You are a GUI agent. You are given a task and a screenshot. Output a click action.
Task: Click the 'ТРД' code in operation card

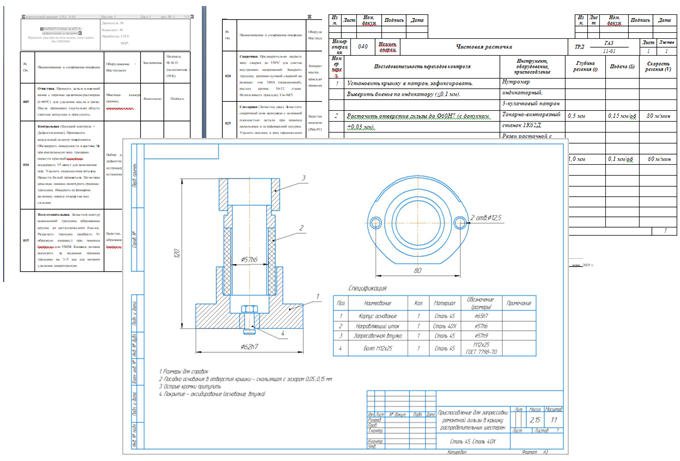pyautogui.click(x=579, y=47)
